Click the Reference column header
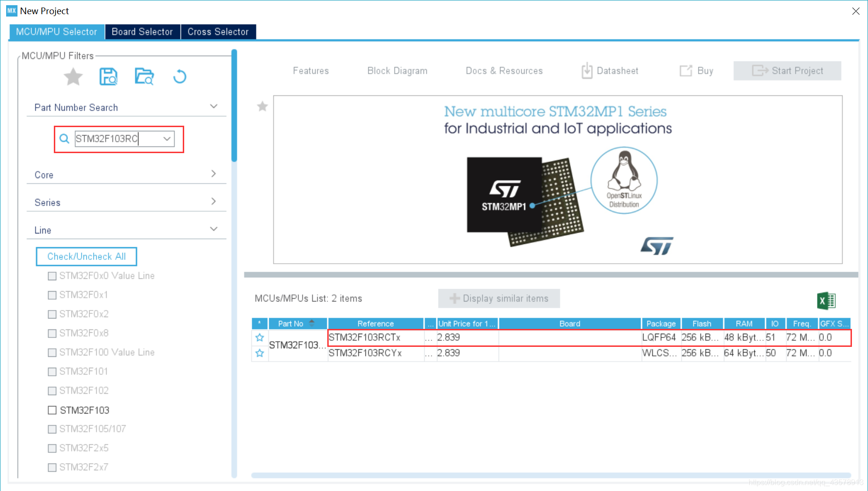The image size is (868, 491). [376, 324]
